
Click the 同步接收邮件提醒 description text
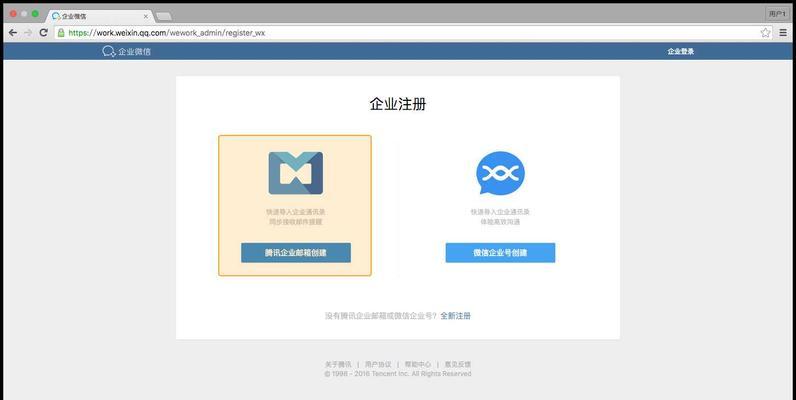pos(295,222)
